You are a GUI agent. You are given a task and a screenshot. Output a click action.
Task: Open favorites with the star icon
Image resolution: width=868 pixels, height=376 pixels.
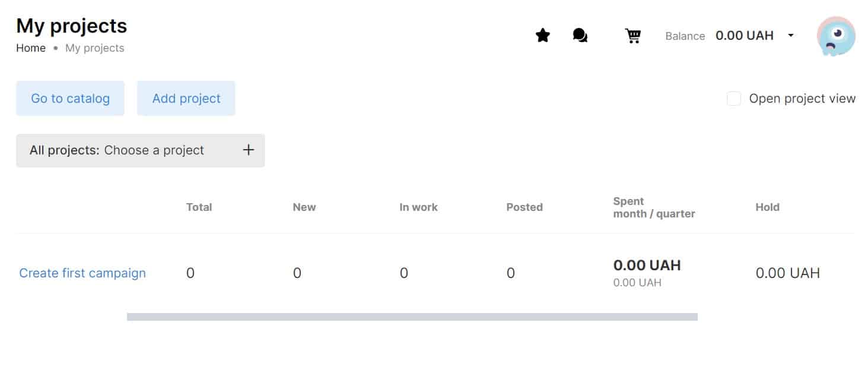[x=542, y=36]
